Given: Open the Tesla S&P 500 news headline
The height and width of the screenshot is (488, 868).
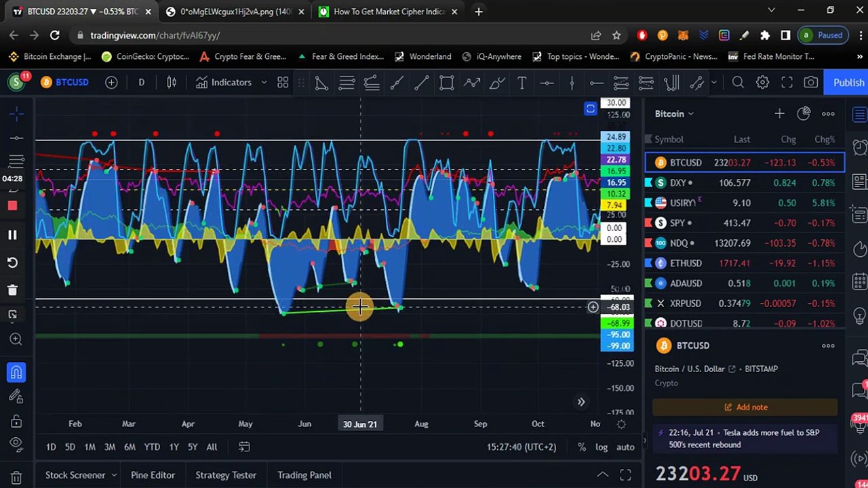Looking at the screenshot, I should click(x=744, y=439).
